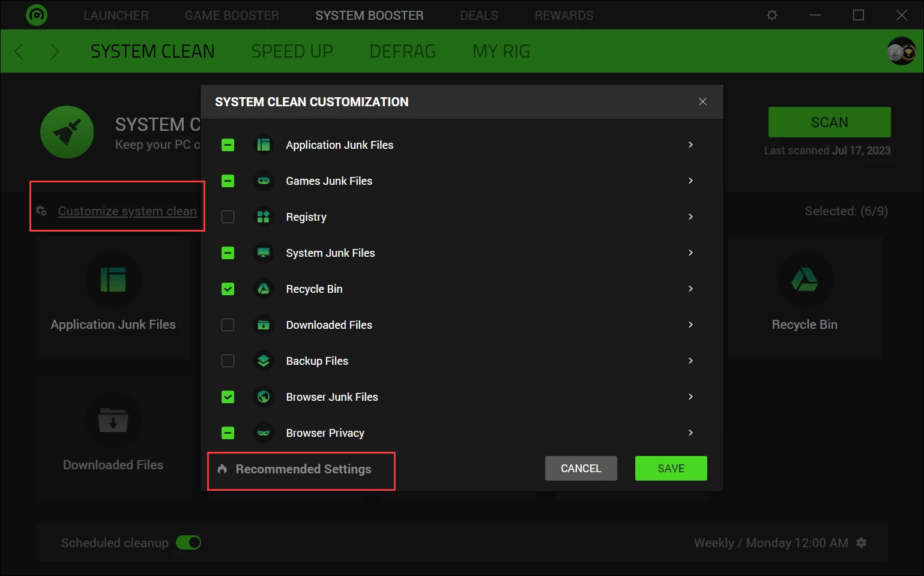Click the System Junk Files monitor icon
Image resolution: width=924 pixels, height=576 pixels.
264,253
